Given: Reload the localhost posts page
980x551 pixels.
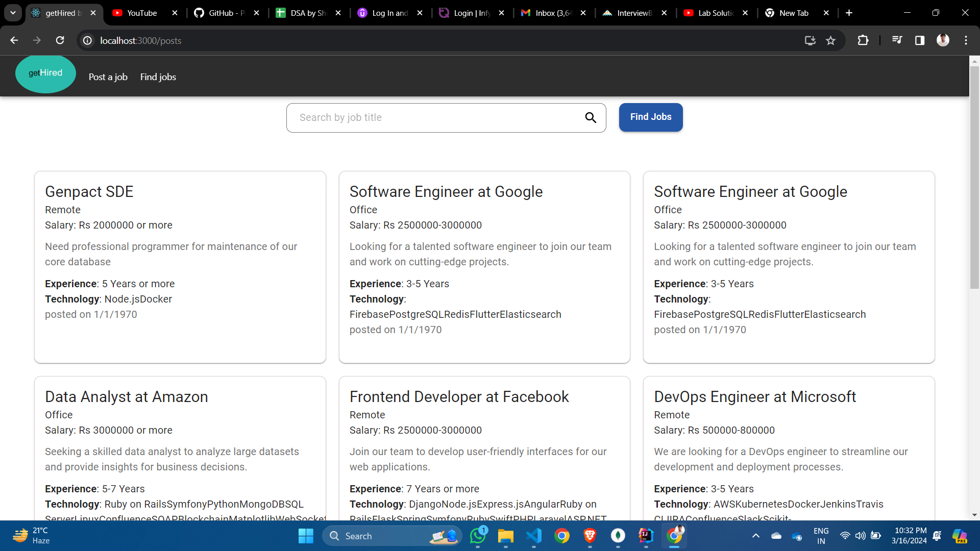Looking at the screenshot, I should click(x=60, y=40).
